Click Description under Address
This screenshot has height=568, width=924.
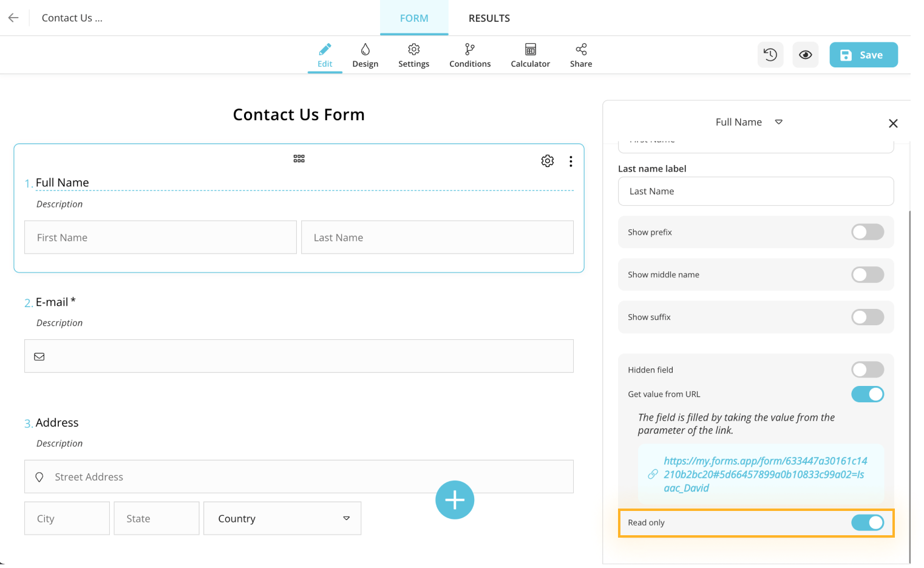pos(59,444)
